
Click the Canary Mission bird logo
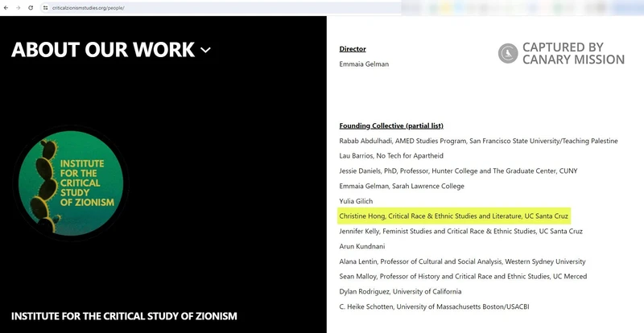[x=507, y=54]
